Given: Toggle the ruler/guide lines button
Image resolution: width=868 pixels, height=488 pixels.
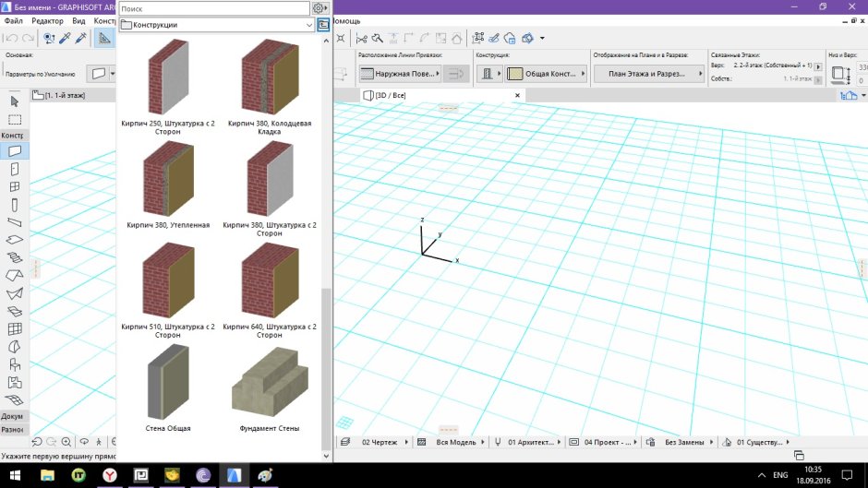Looking at the screenshot, I should coord(104,38).
